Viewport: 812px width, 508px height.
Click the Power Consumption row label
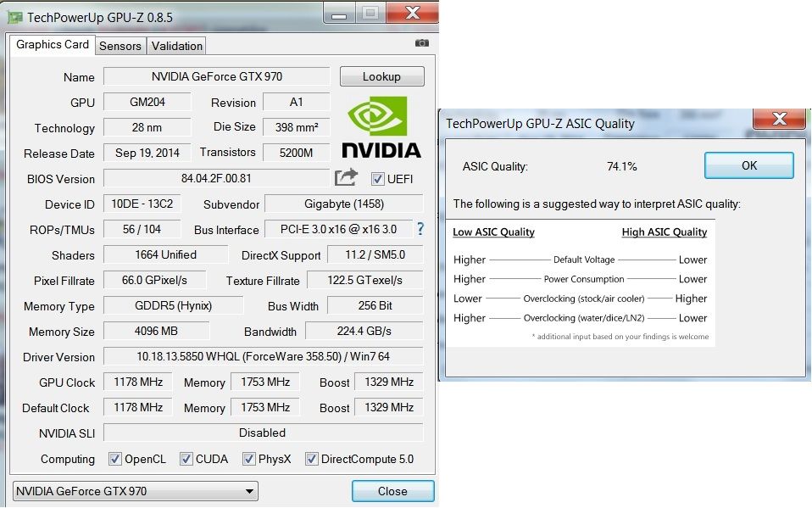click(x=584, y=279)
